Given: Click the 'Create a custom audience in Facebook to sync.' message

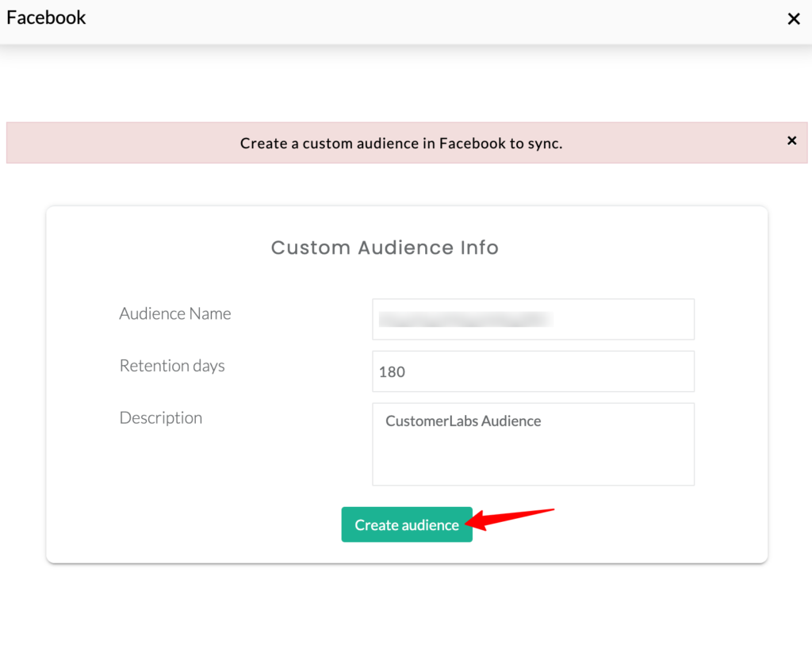Looking at the screenshot, I should (x=401, y=143).
